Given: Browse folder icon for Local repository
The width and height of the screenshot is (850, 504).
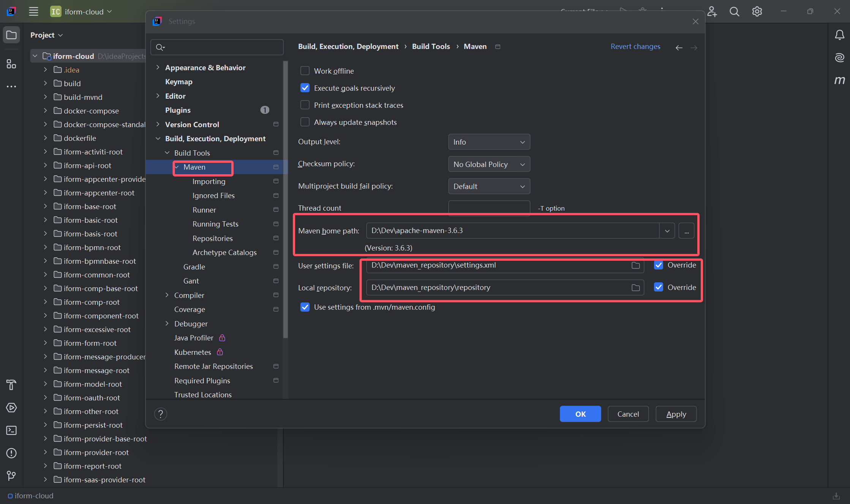Looking at the screenshot, I should [x=635, y=288].
